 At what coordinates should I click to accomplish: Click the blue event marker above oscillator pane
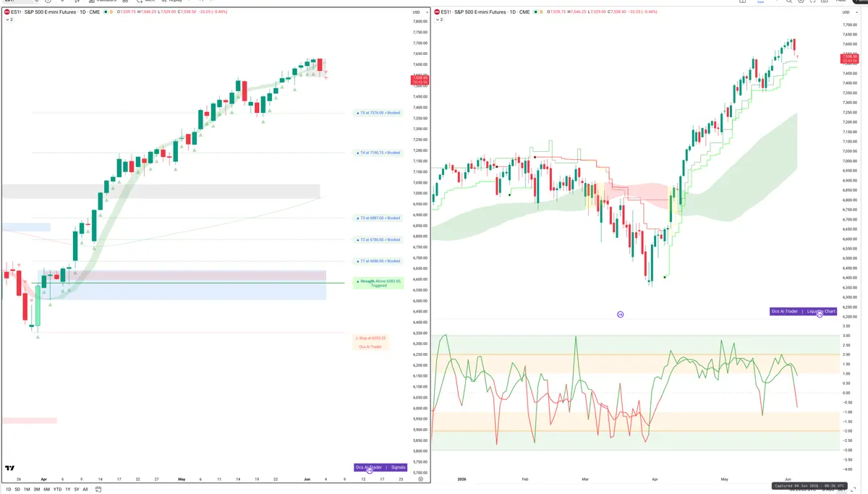point(620,315)
